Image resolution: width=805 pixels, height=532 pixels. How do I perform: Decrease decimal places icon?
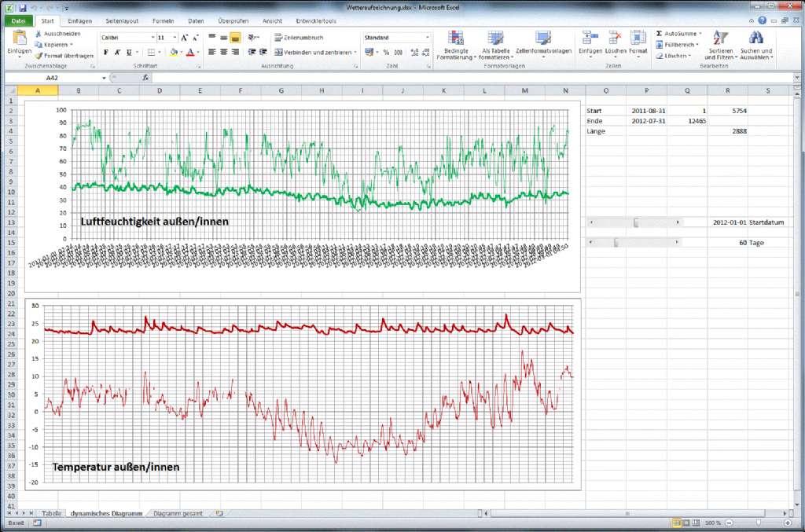[426, 53]
